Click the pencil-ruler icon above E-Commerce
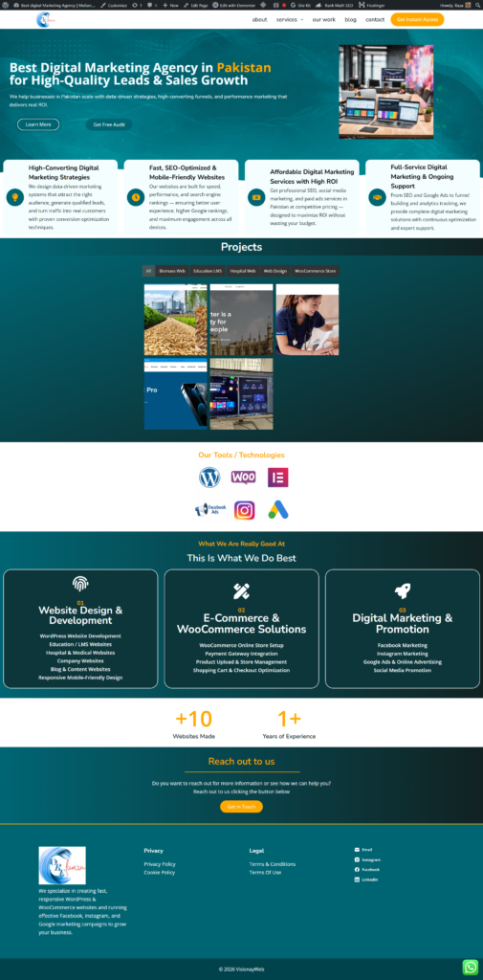The height and width of the screenshot is (980, 483). [241, 590]
